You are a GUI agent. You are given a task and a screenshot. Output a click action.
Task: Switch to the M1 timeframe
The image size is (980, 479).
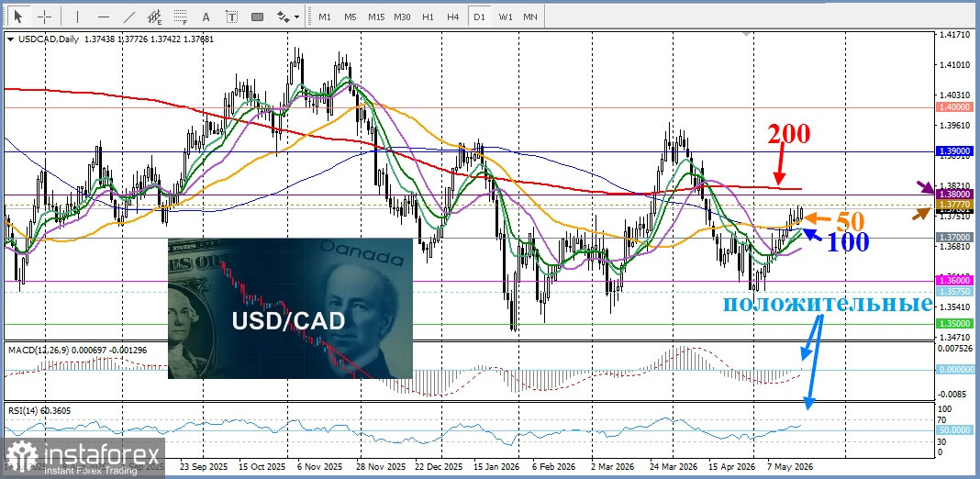click(x=325, y=17)
